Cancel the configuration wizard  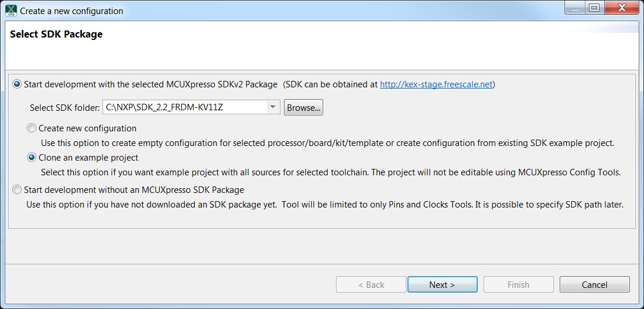tap(594, 285)
